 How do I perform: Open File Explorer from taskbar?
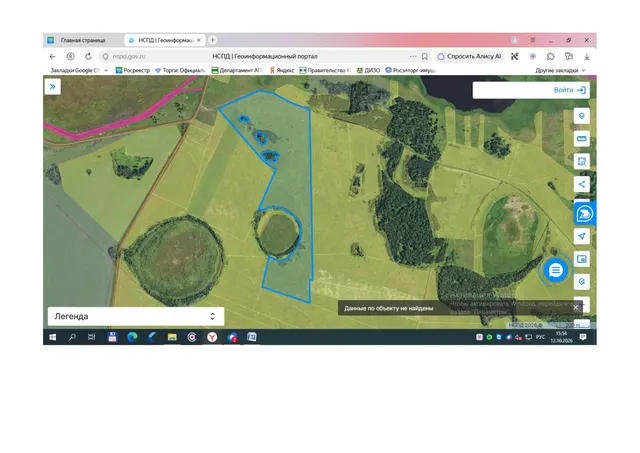click(x=172, y=337)
